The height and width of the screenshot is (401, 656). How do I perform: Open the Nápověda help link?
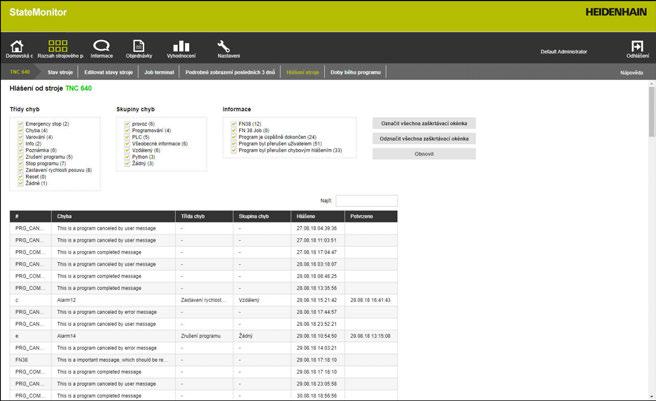pos(631,73)
